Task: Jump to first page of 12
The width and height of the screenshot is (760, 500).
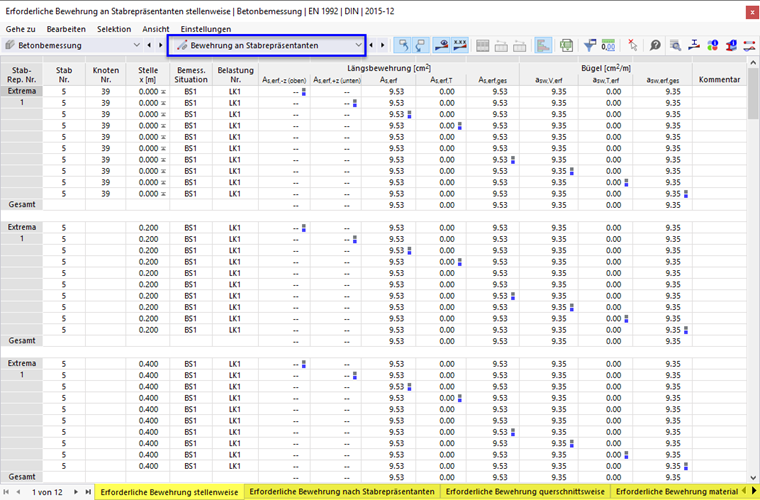Action: click(6, 492)
